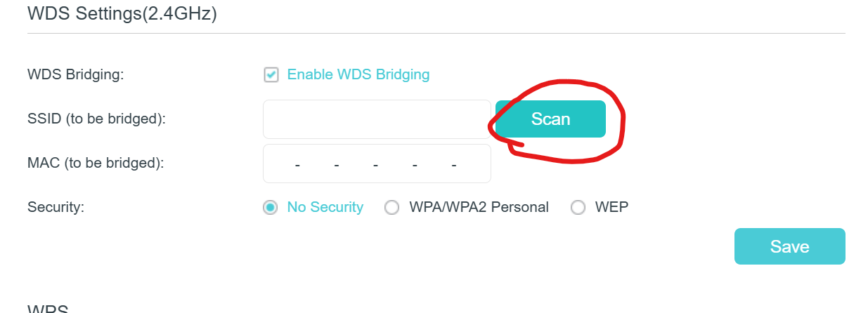Viewport: 868px width, 313px height.
Task: Click the fourth MAC address segment
Action: [395, 164]
